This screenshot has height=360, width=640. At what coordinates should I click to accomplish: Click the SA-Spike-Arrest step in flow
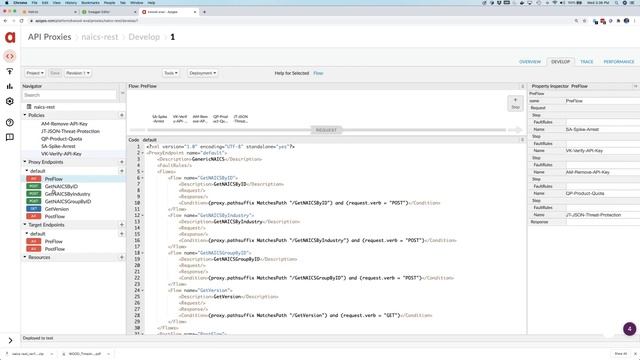[x=160, y=119]
